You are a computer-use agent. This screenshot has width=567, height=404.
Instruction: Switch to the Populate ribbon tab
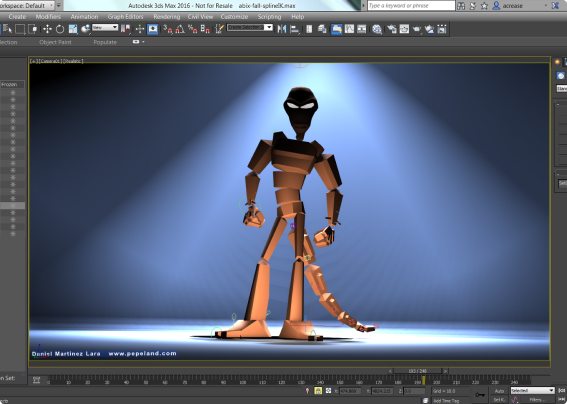105,42
